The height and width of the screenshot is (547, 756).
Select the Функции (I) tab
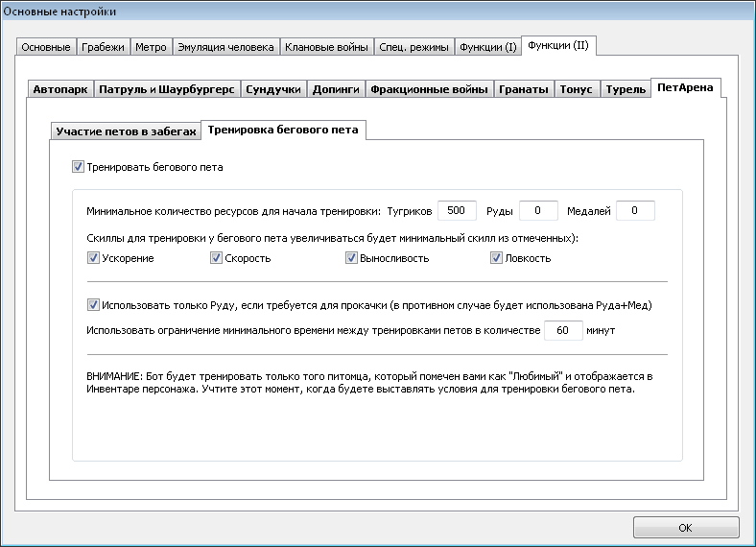pyautogui.click(x=488, y=47)
